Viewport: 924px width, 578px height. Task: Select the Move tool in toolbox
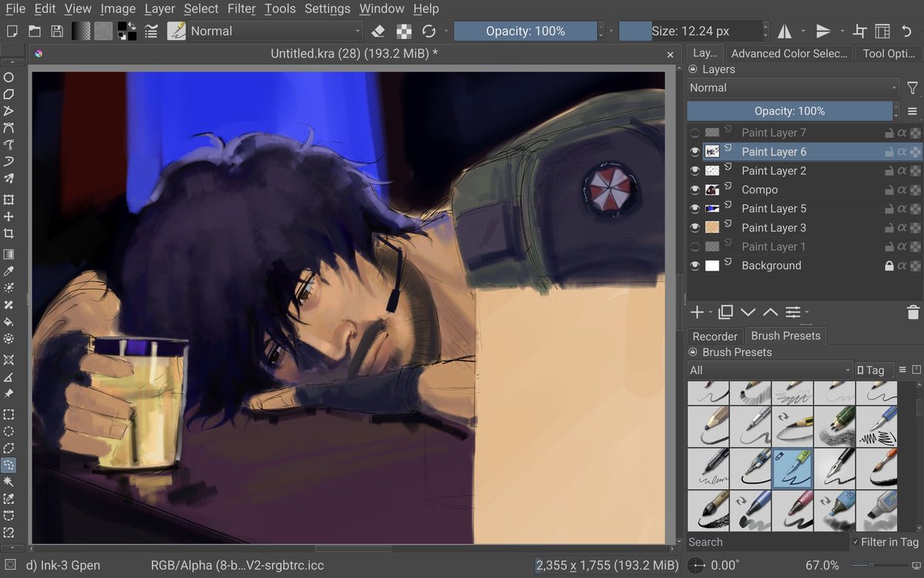(8, 217)
